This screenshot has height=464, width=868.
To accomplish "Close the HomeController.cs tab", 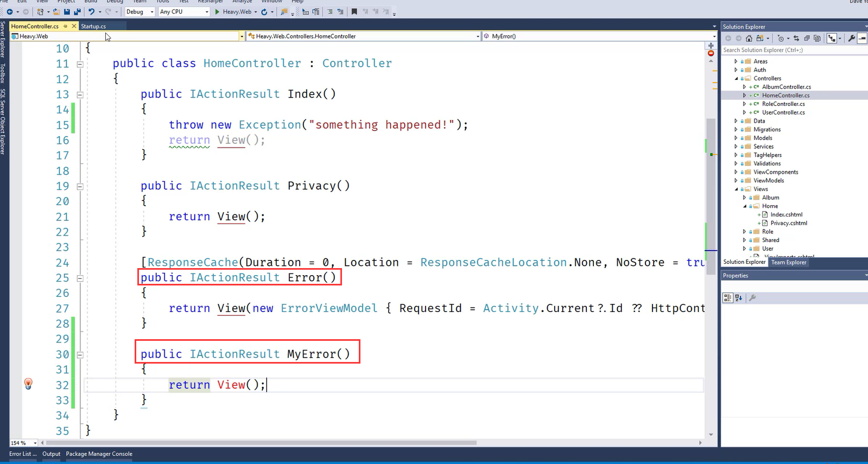I will click(x=74, y=26).
